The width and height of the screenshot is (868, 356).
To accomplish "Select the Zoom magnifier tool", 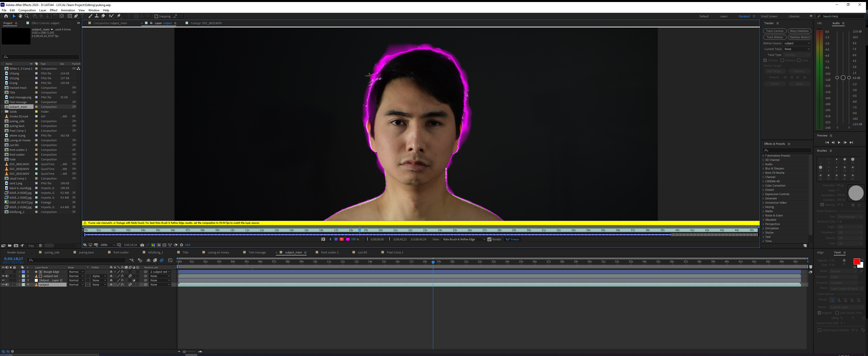I will [27, 16].
